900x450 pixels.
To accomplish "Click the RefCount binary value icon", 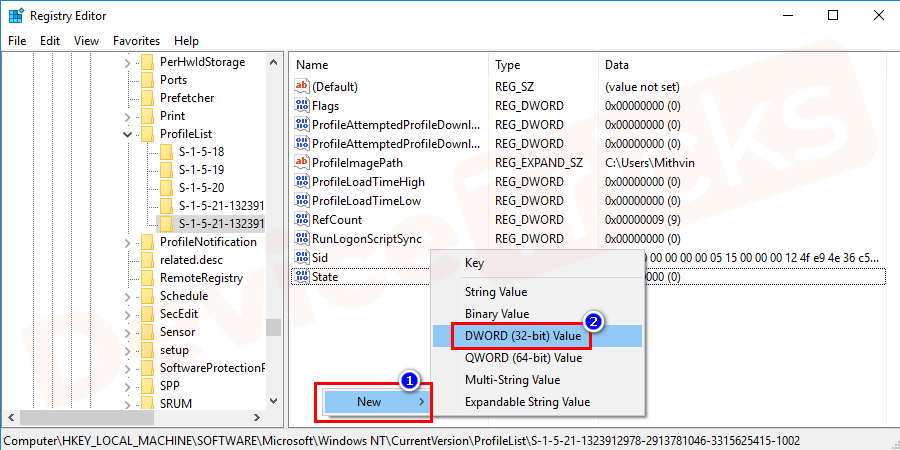I will coord(302,220).
